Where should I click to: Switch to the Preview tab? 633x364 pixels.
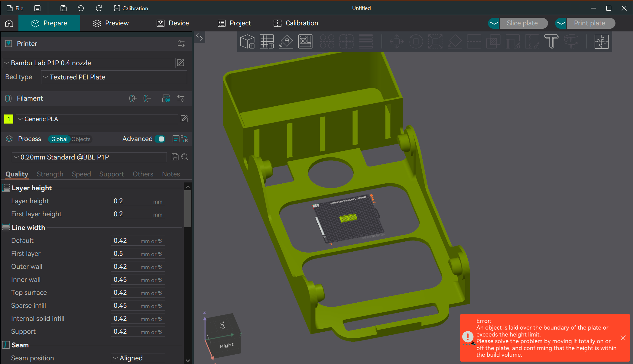(111, 23)
